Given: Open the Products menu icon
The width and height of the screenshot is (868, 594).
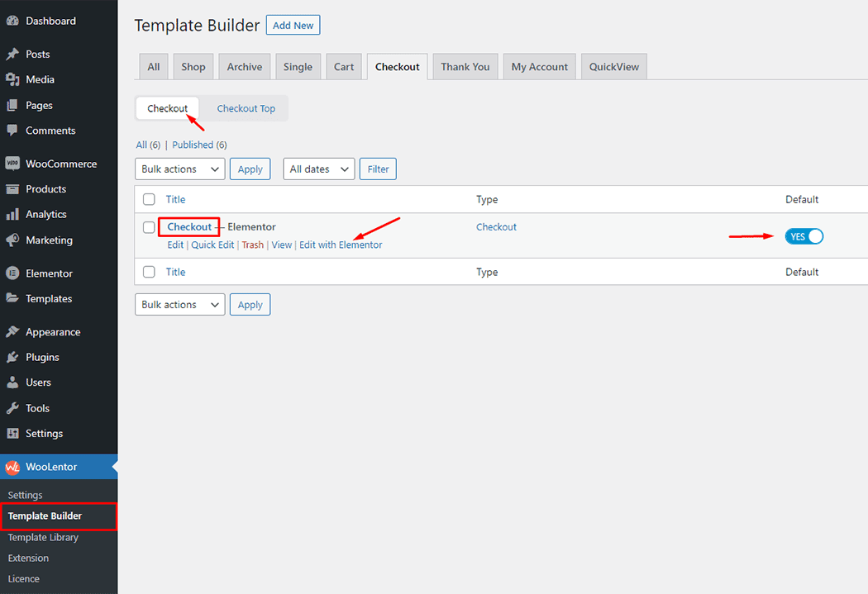Looking at the screenshot, I should 14,188.
